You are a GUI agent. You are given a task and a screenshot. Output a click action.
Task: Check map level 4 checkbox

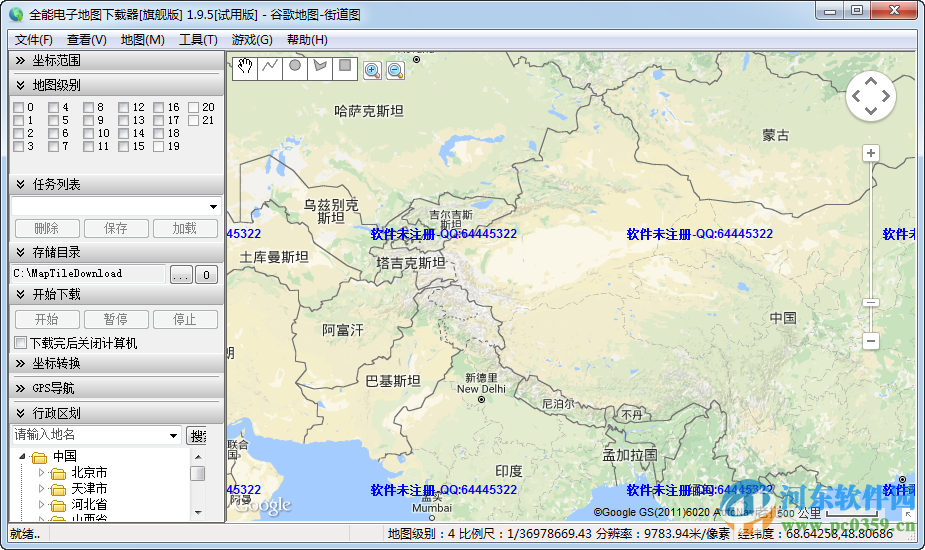coord(54,107)
